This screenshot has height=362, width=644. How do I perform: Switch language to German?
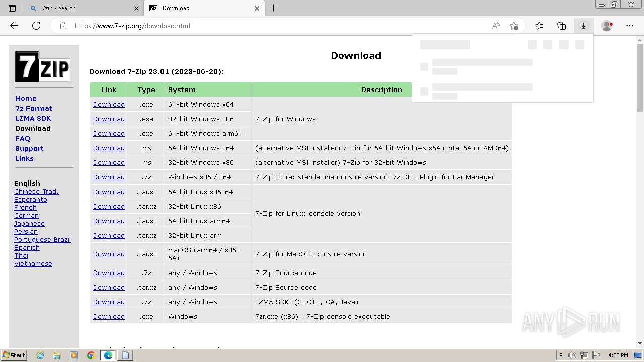[x=26, y=215]
